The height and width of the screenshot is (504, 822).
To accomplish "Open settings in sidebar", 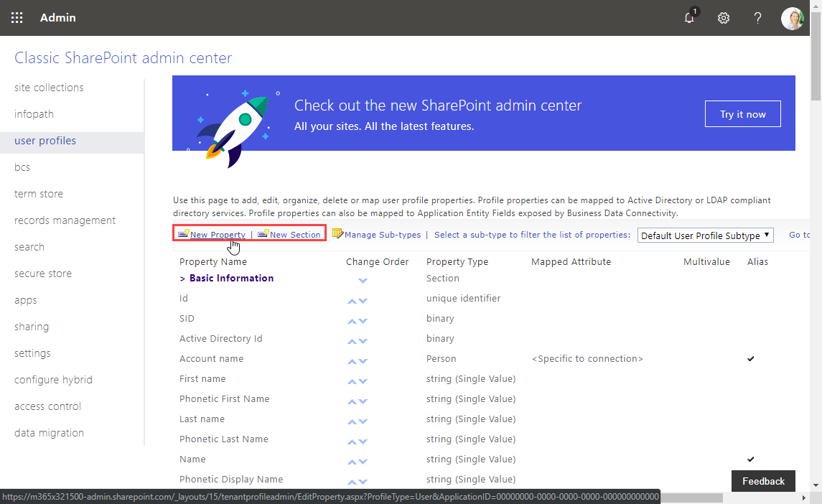I will [32, 353].
